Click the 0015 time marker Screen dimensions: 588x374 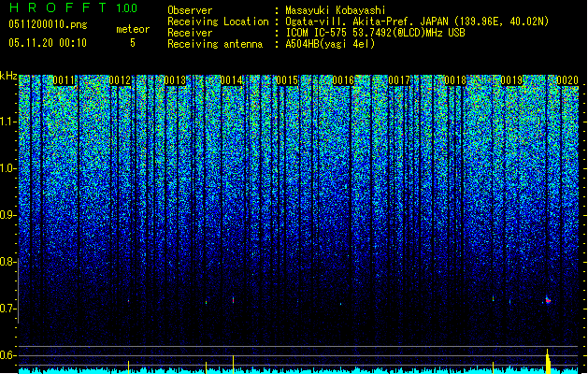[x=287, y=80]
